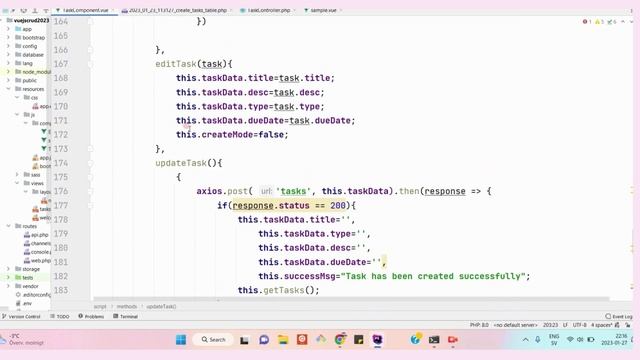640x360 pixels.
Task: Click the updateTask() breadcrumb item
Action: pyautogui.click(x=161, y=307)
